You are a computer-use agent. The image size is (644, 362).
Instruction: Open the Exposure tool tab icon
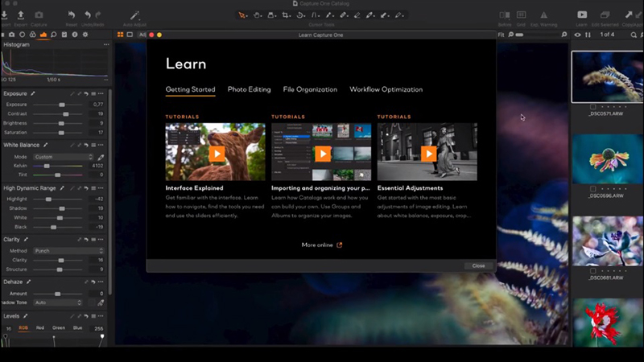tap(43, 35)
